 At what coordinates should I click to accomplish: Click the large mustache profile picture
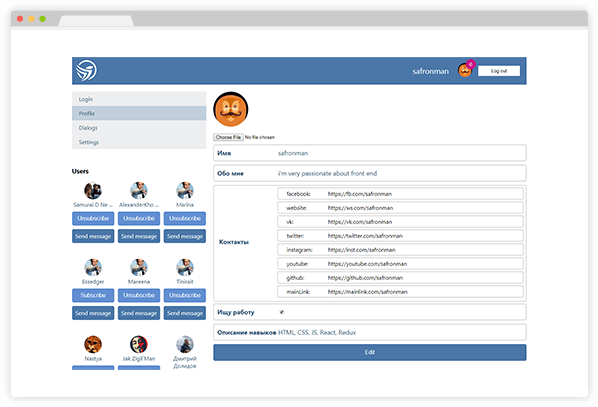click(x=231, y=109)
